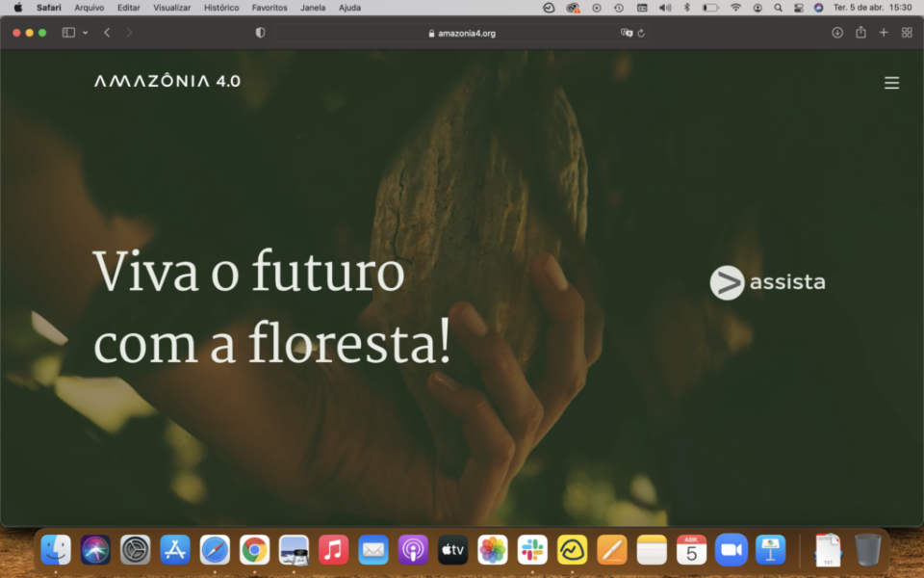Open Mail from the Dock
Viewport: 924px width, 578px height.
click(373, 550)
